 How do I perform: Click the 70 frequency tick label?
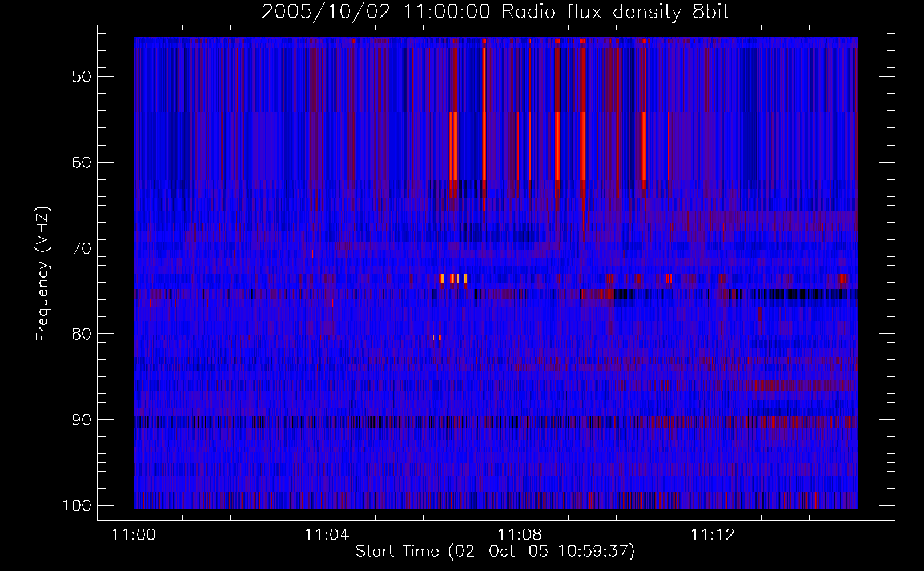click(x=82, y=248)
